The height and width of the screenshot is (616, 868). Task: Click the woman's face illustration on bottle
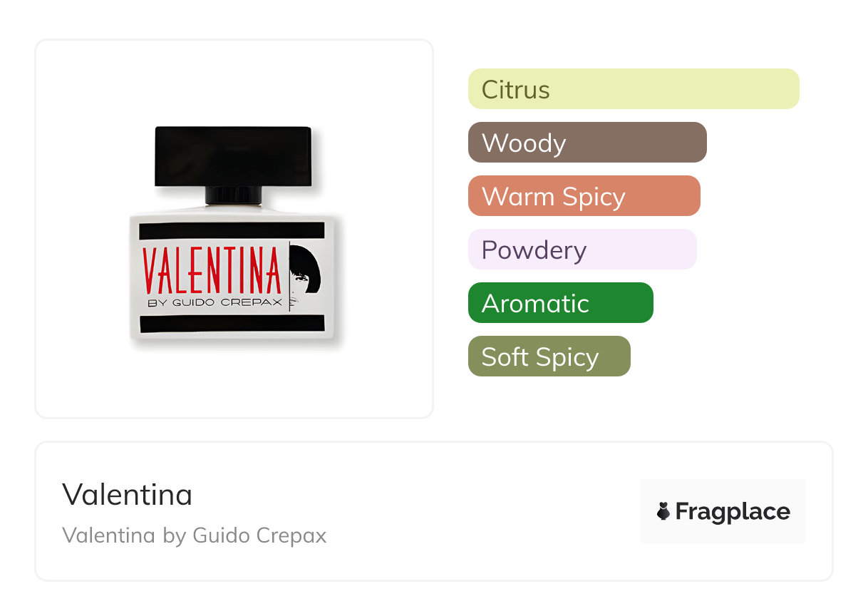304,269
